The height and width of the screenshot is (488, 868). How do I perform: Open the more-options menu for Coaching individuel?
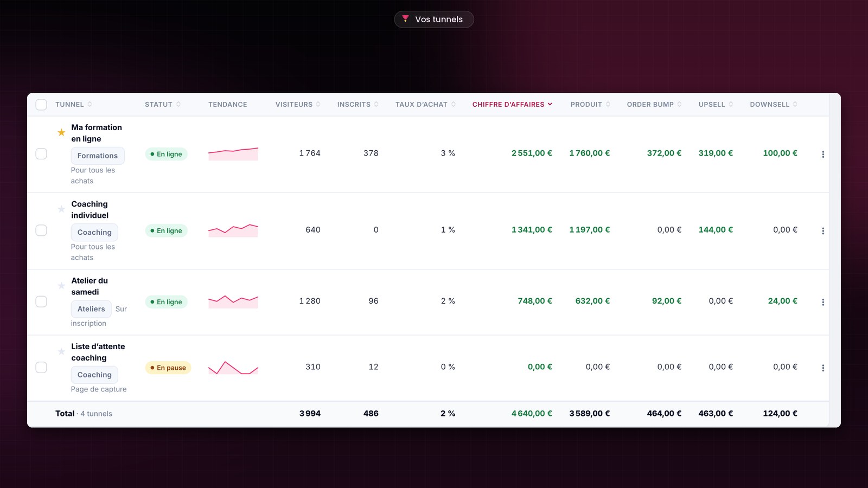coord(823,230)
